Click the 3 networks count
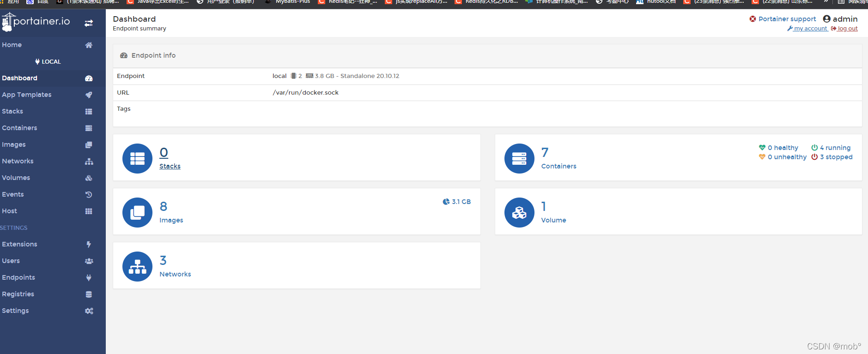The width and height of the screenshot is (868, 354). (x=163, y=260)
